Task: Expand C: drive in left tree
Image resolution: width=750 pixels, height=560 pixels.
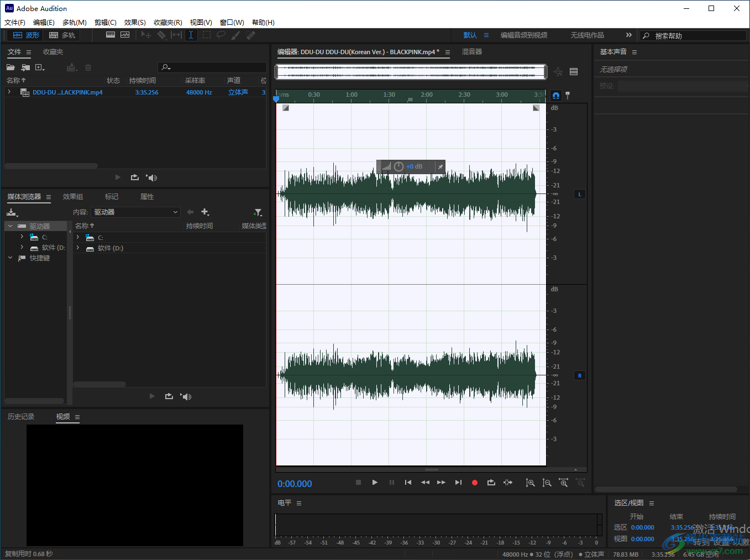Action: 22,237
